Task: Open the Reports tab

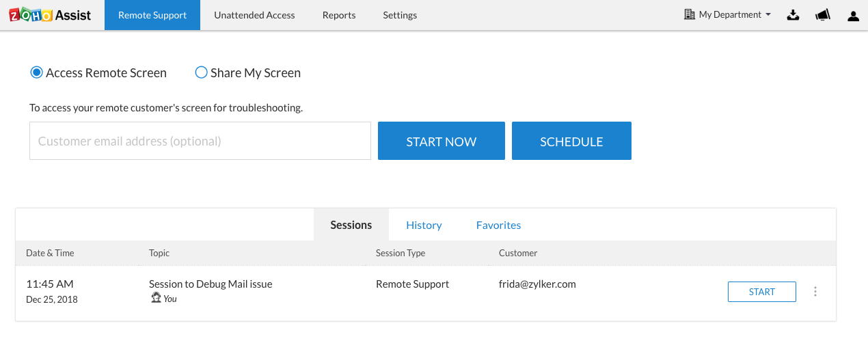Action: [339, 15]
